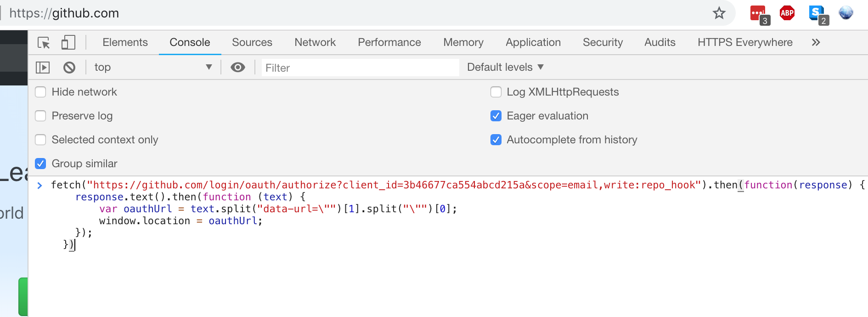Screen dimensions: 868x317
Task: Switch to the Application tab
Action: 533,42
